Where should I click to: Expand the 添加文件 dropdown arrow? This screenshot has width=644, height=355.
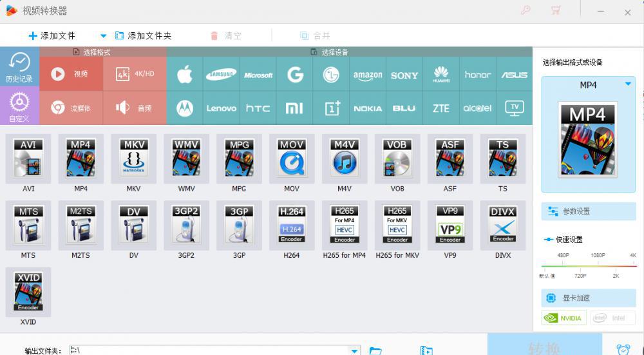(104, 35)
